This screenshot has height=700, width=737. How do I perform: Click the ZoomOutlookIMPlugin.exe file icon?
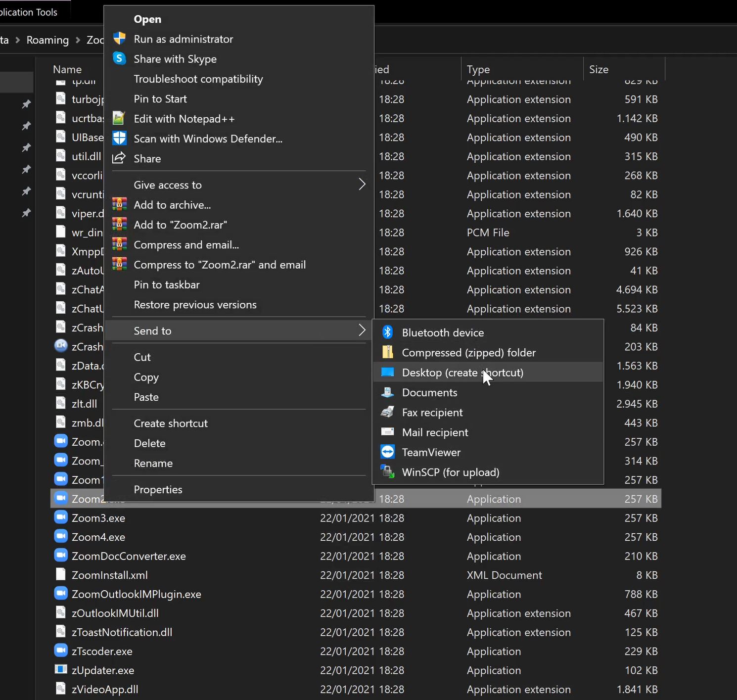(61, 594)
